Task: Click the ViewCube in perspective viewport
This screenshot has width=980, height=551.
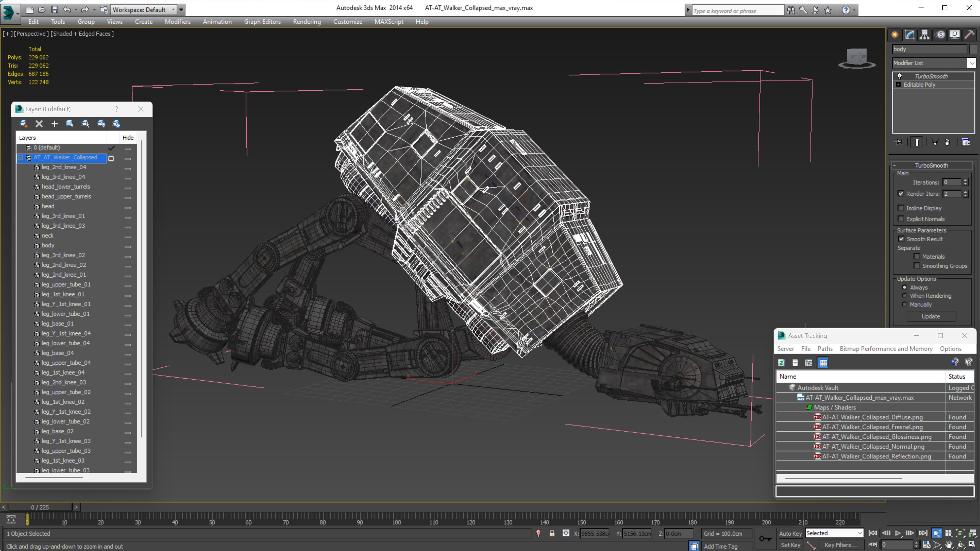Action: tap(857, 58)
